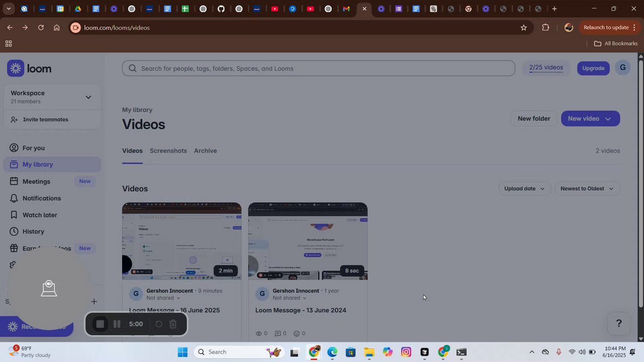Image resolution: width=644 pixels, height=362 pixels.
Task: Open Loom Message - 13 June 2024 title
Action: (301, 310)
